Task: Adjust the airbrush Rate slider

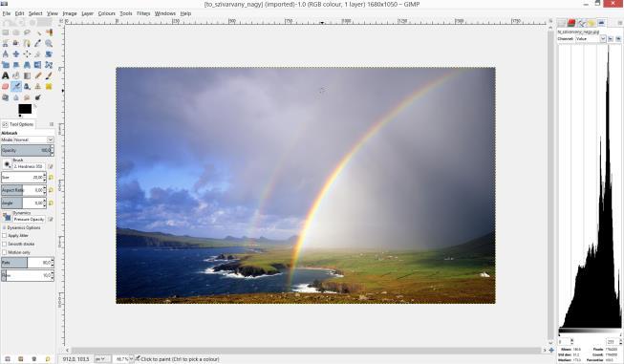Action: pos(28,263)
